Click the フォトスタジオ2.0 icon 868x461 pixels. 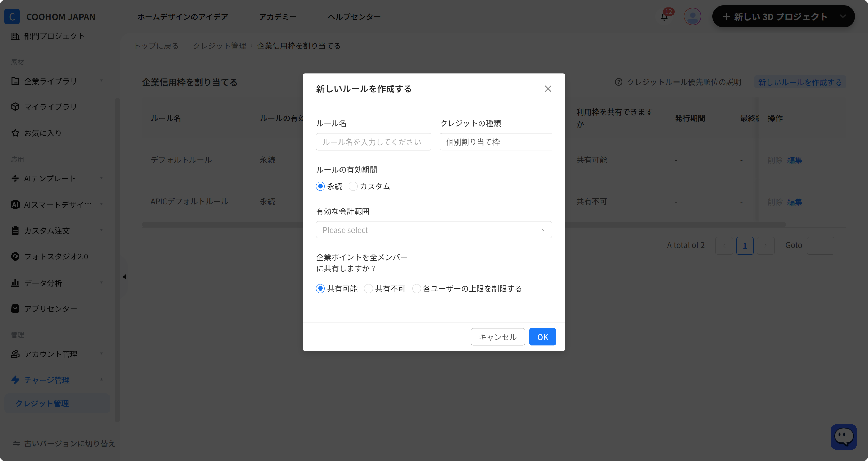(x=15, y=256)
